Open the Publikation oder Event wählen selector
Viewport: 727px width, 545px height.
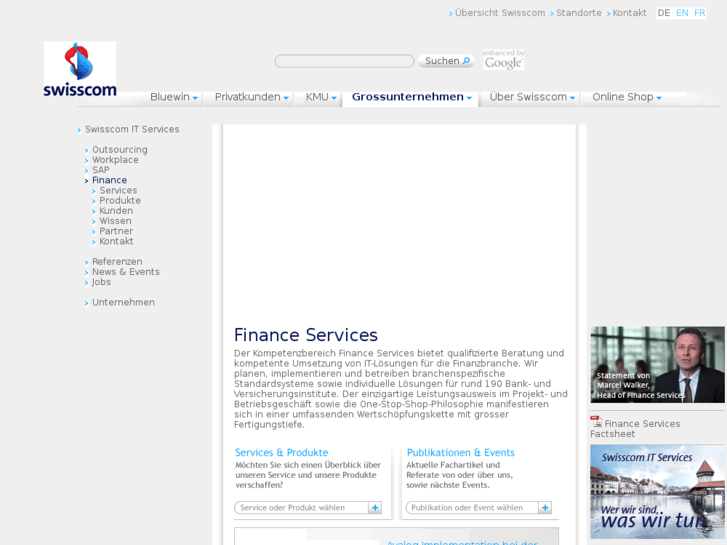[478, 507]
